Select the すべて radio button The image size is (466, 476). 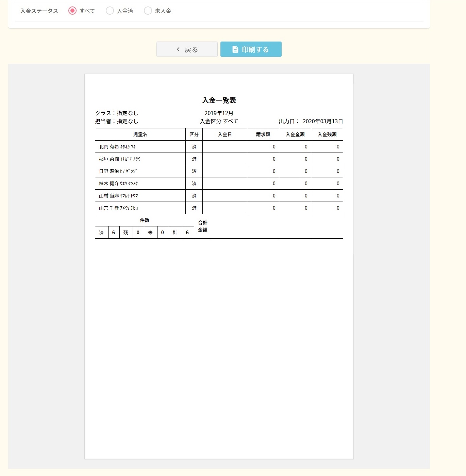[72, 11]
